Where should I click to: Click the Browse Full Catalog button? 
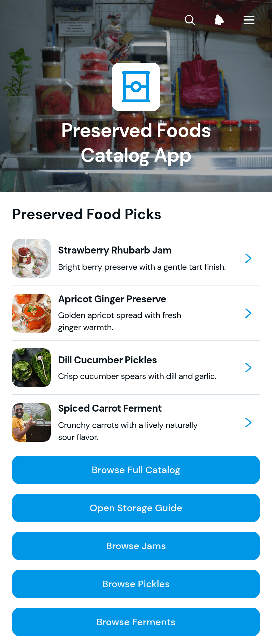click(136, 470)
